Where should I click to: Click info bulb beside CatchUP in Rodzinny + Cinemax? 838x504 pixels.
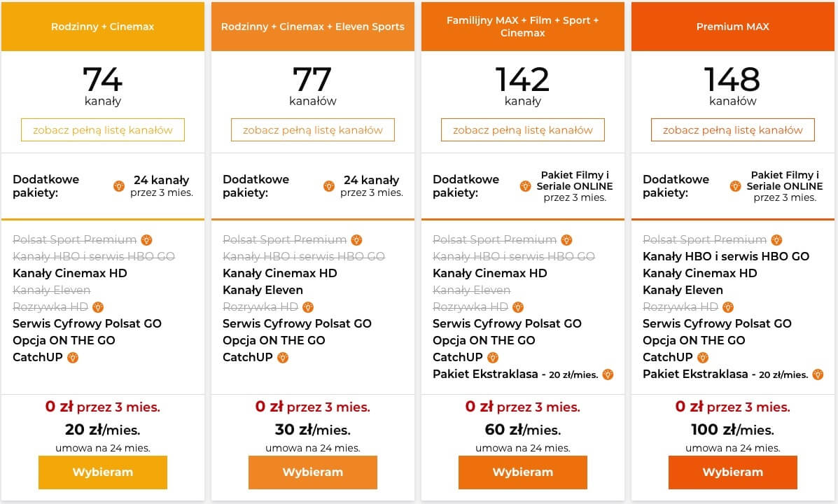[73, 358]
